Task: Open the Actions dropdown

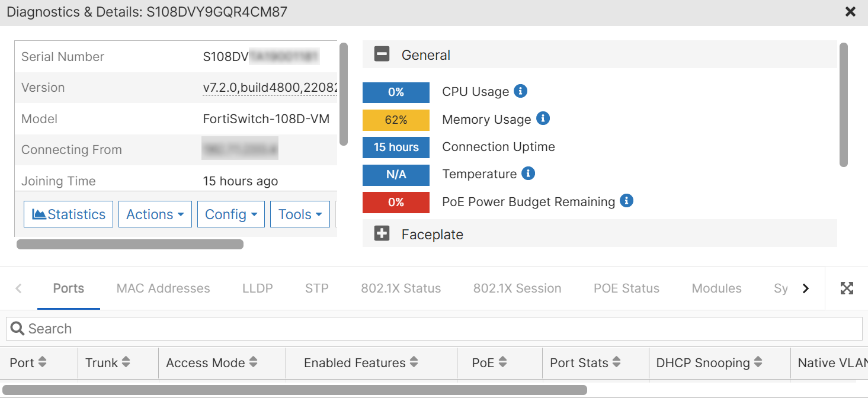Action: (155, 214)
